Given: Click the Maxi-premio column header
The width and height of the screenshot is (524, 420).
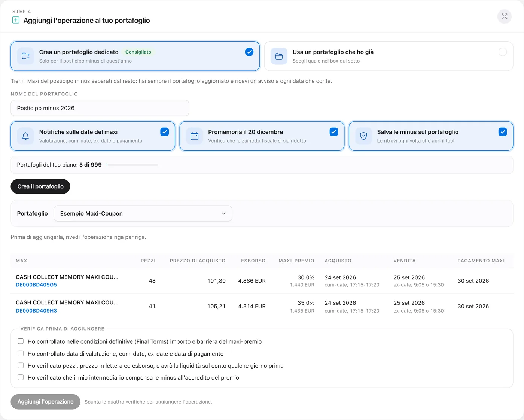Looking at the screenshot, I should (296, 261).
